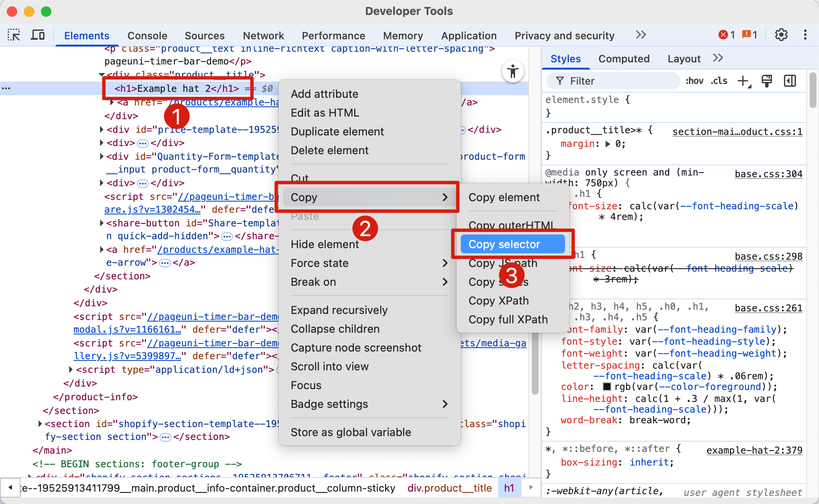Open the Privacy and security tab
Image resolution: width=819 pixels, height=504 pixels.
coord(564,35)
